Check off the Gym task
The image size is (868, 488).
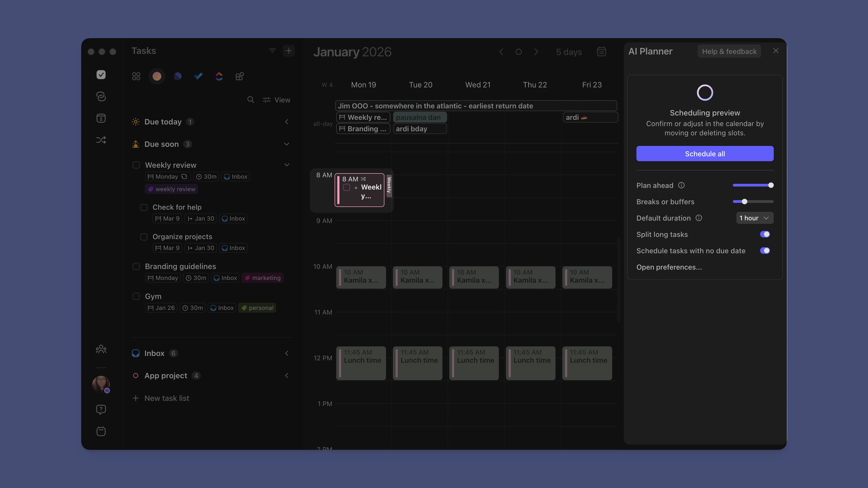pyautogui.click(x=136, y=296)
